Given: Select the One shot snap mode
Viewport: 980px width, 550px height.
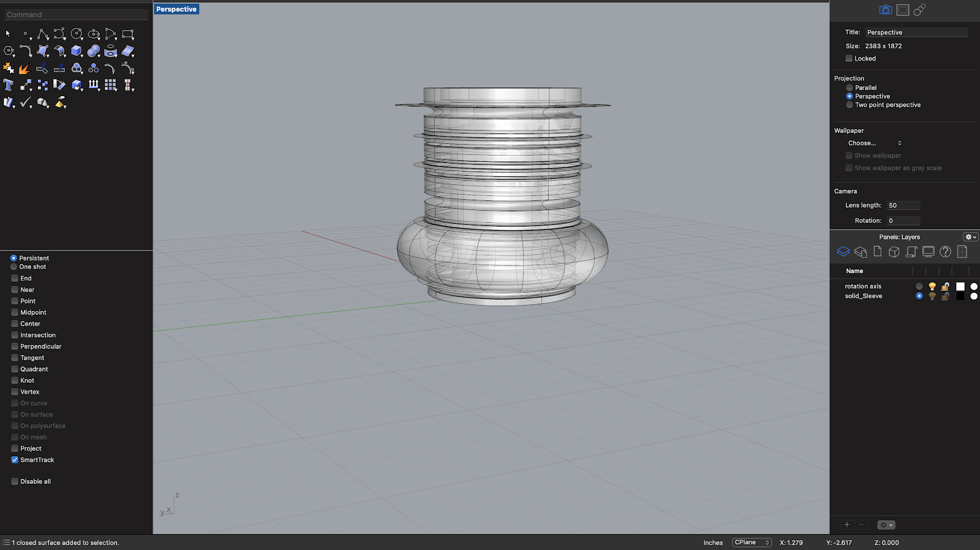Looking at the screenshot, I should pyautogui.click(x=13, y=267).
